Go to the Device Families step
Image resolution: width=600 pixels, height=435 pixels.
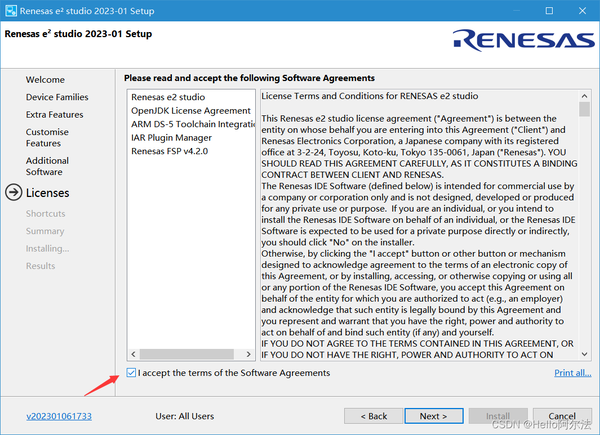pos(57,97)
